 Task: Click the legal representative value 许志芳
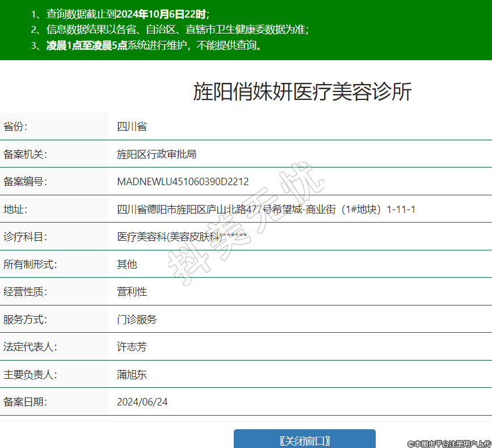pos(132,347)
